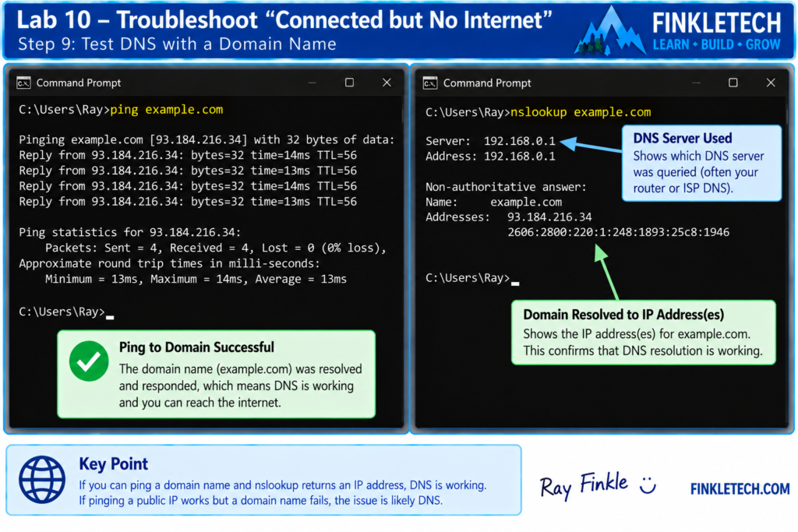
Task: Click the prompt cursor in nslookup window
Action: [515, 283]
